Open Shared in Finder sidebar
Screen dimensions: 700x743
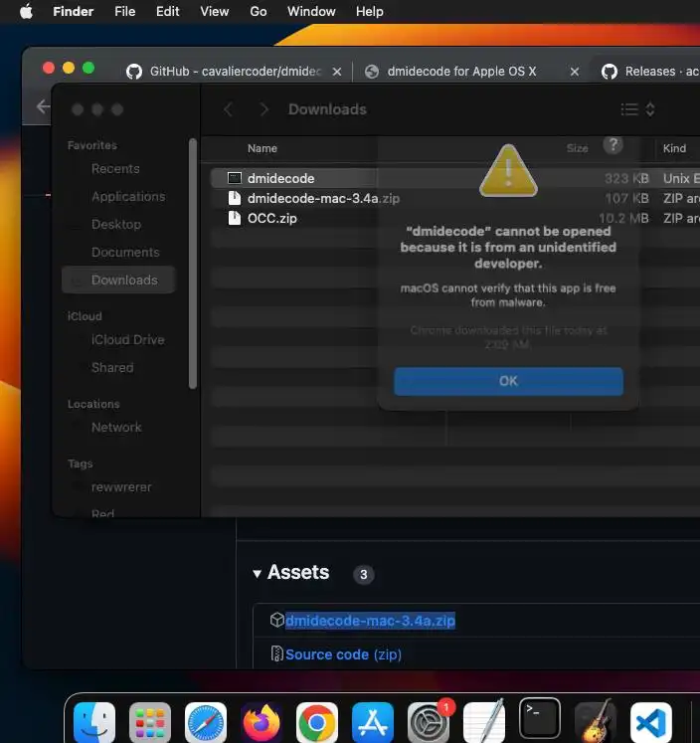click(x=112, y=368)
